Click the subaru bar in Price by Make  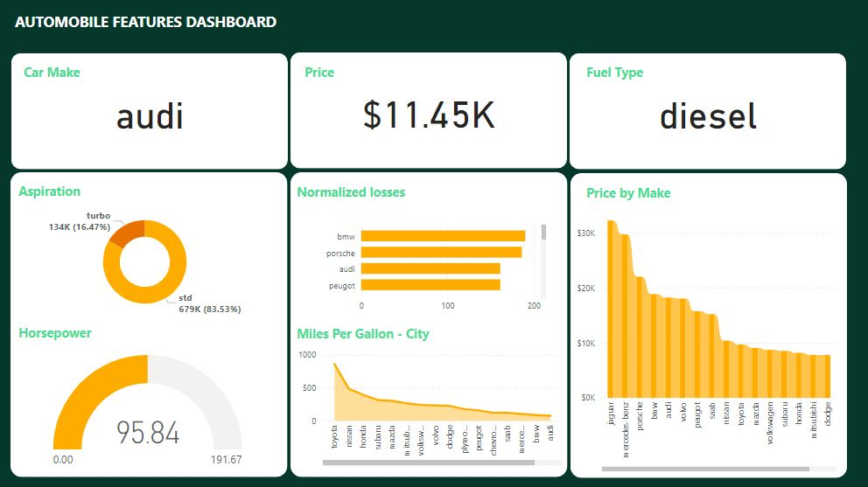pyautogui.click(x=784, y=374)
